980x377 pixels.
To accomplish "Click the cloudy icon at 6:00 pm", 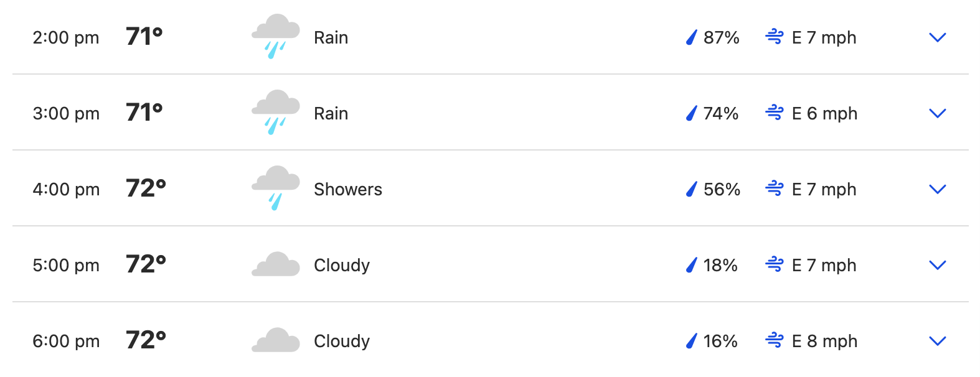I will [x=276, y=340].
